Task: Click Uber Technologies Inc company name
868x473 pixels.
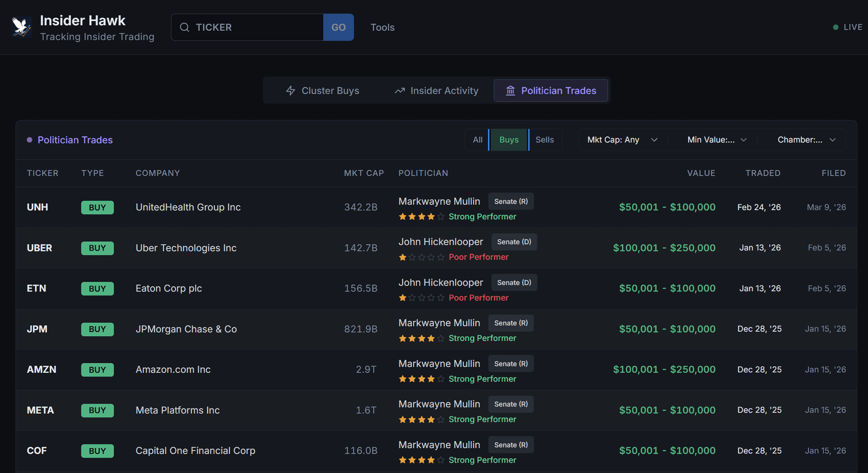Action: [186, 248]
